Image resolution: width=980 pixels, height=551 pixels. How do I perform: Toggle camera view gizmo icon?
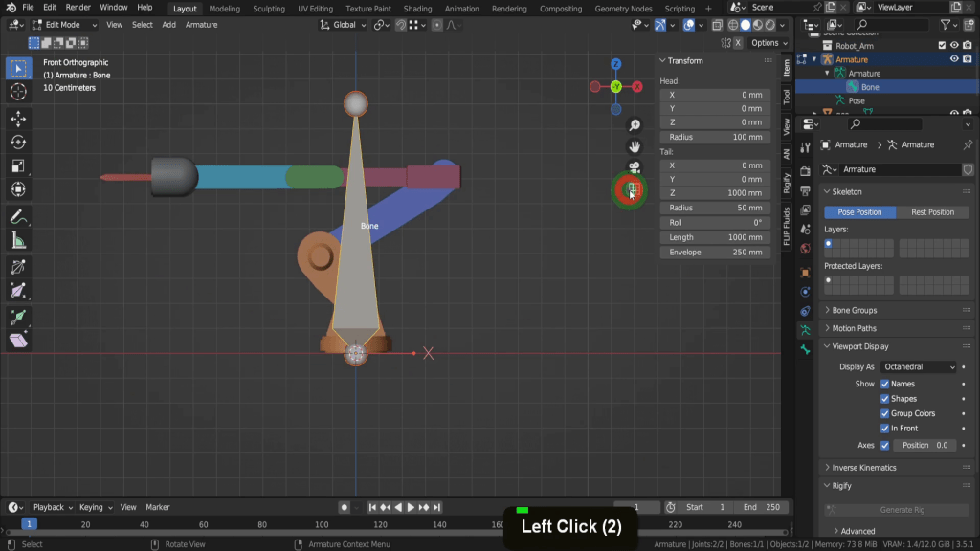pos(634,167)
